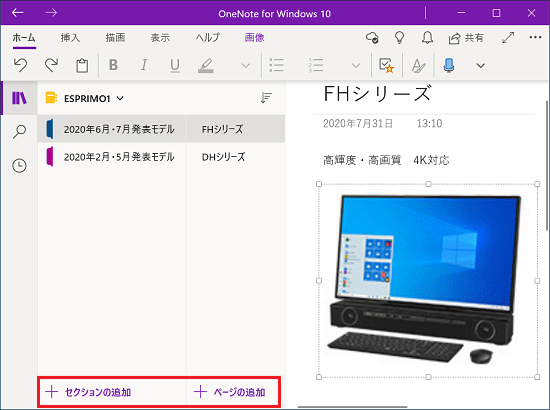The width and height of the screenshot is (550, 410).
Task: Check the cloud sync status icon
Action: [x=372, y=38]
